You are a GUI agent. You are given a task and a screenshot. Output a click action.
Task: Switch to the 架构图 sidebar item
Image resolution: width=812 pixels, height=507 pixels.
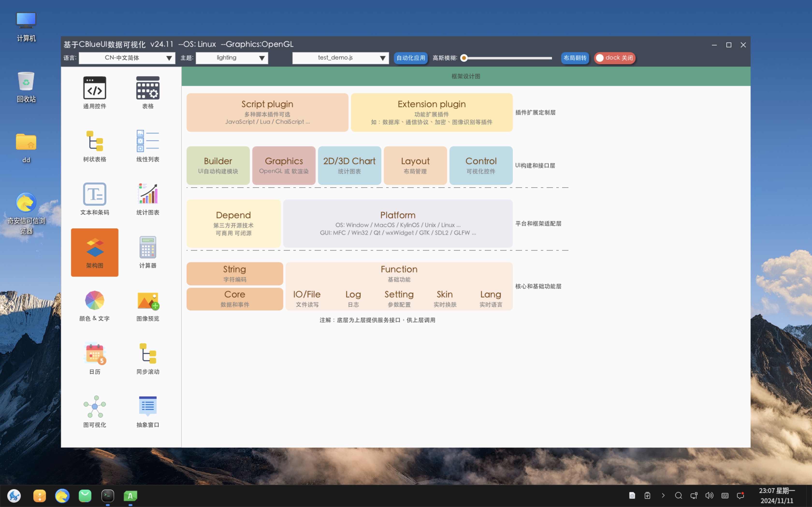click(x=95, y=253)
